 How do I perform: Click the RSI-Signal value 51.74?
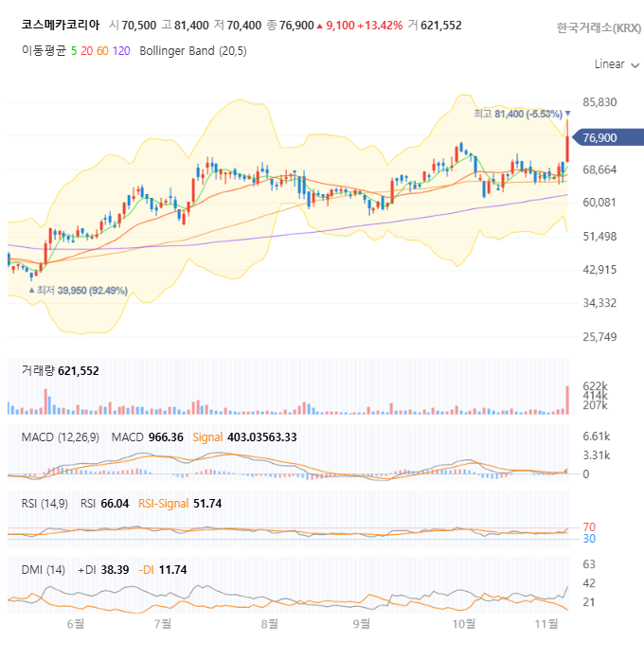(x=207, y=504)
